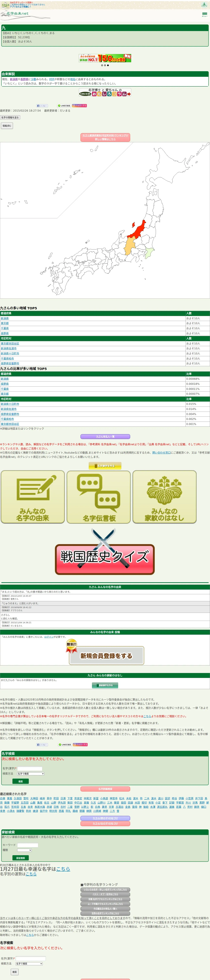Follow the 問い合わせ窓口 link
The image size is (210, 980).
click(162, 453)
